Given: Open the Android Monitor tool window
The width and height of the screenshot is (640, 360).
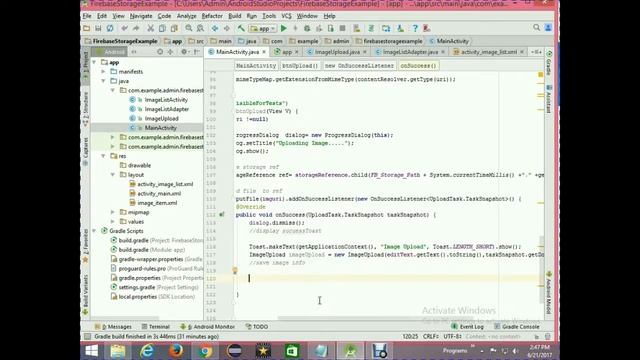Looking at the screenshot, I should (x=207, y=327).
